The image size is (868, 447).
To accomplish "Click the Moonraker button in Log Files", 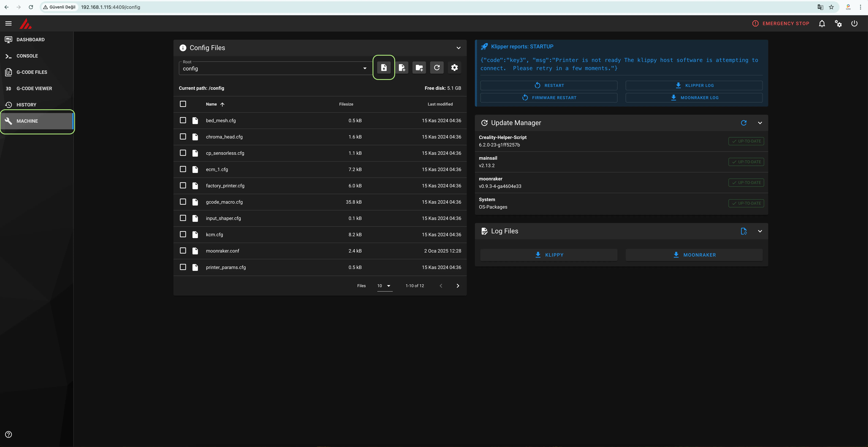I will (694, 255).
